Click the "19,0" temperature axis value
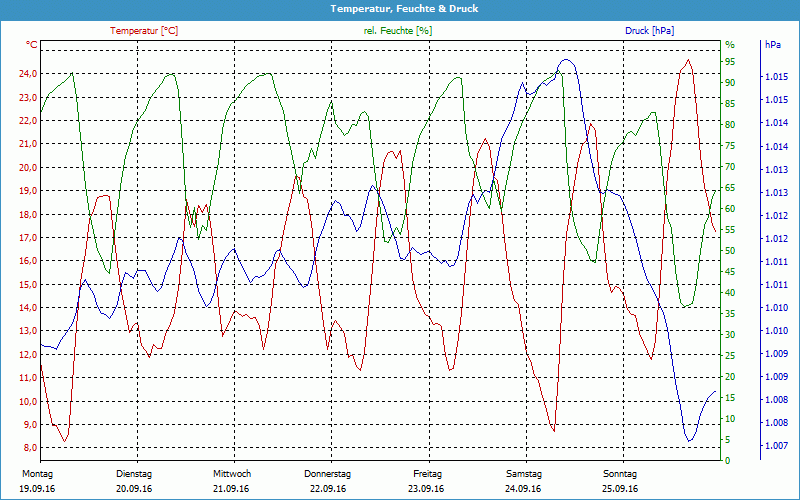 coord(28,191)
